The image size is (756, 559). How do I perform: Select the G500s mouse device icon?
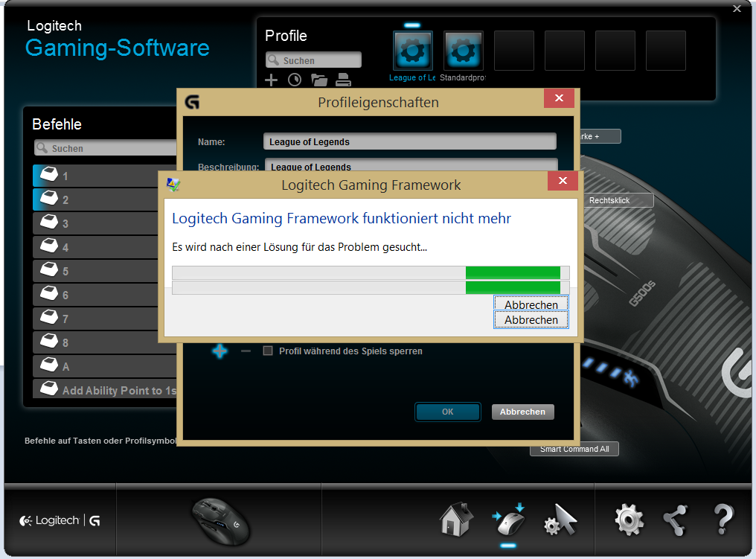220,521
